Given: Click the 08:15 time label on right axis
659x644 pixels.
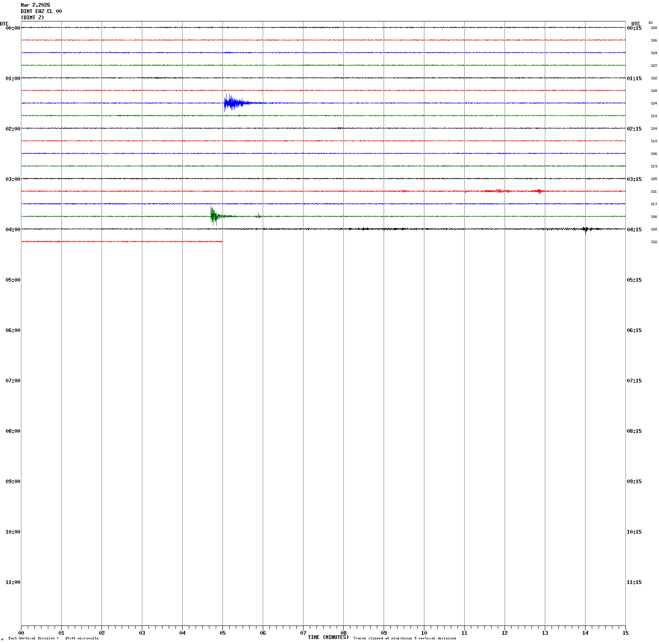Looking at the screenshot, I should (634, 431).
